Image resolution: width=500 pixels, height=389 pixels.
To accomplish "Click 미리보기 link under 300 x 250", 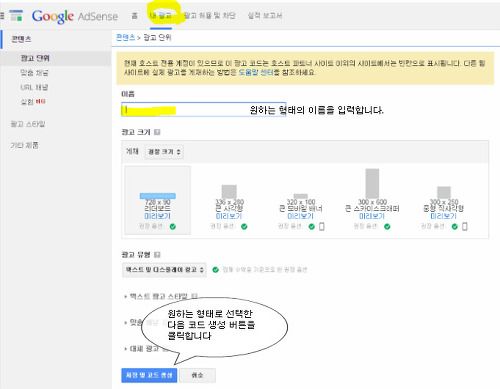I will [444, 216].
